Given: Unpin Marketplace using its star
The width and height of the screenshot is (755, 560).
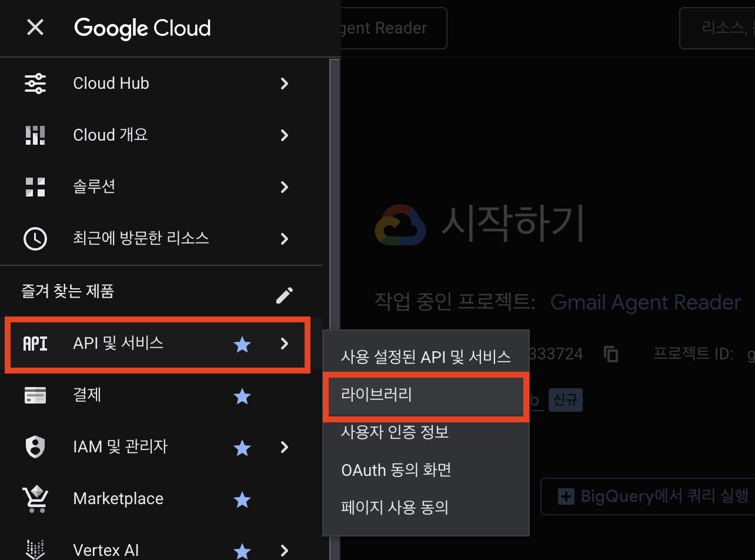Looking at the screenshot, I should coord(242,499).
